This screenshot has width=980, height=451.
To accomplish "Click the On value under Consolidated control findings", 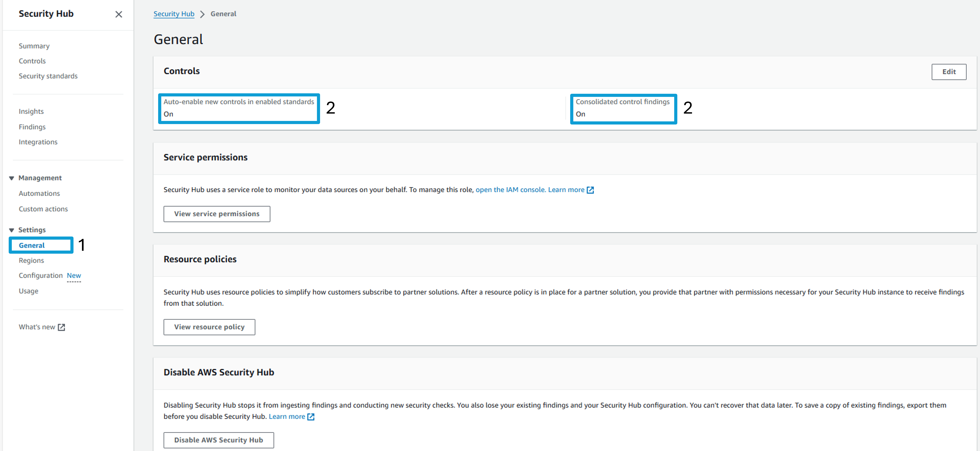I will tap(581, 114).
